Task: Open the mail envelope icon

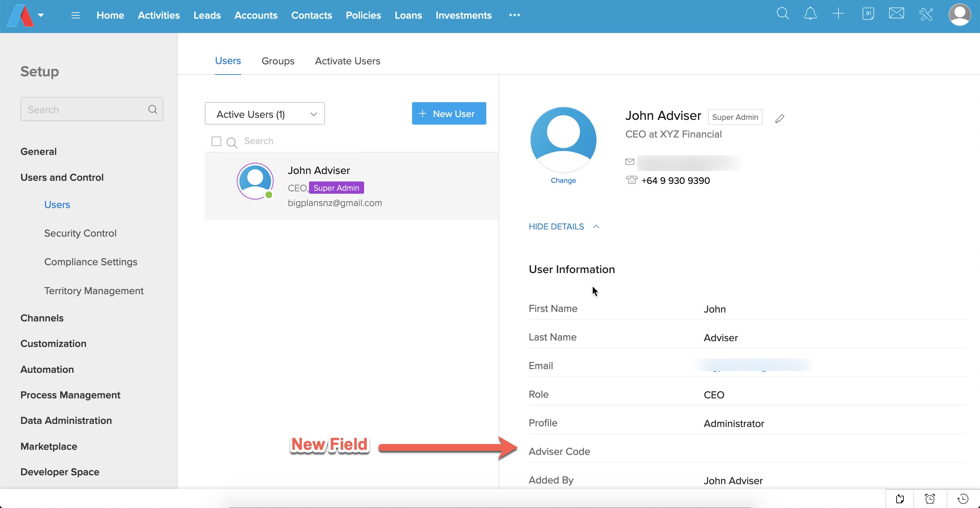Action: tap(896, 14)
